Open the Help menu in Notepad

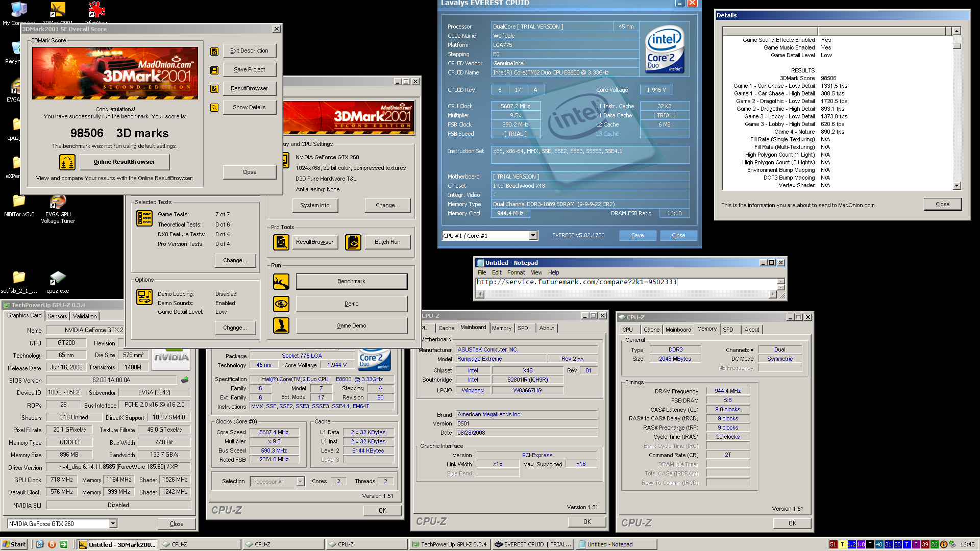pyautogui.click(x=553, y=272)
